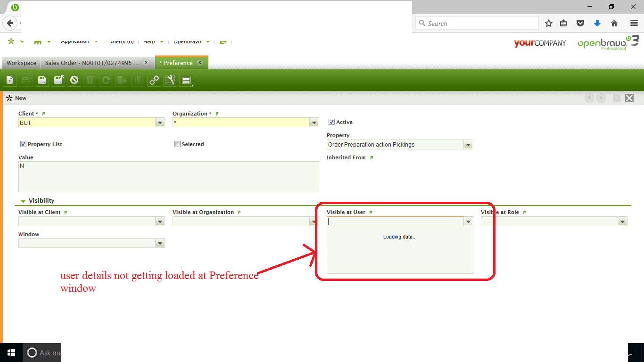Close the Preference tab
Image resolution: width=644 pixels, height=362 pixels.
pos(200,62)
